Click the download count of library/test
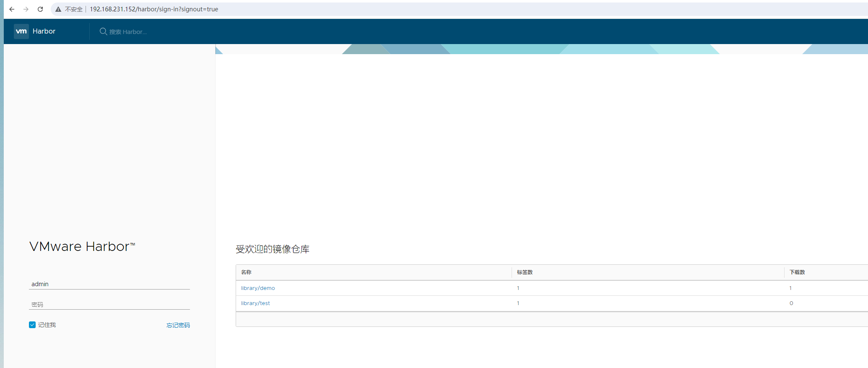 [x=791, y=303]
